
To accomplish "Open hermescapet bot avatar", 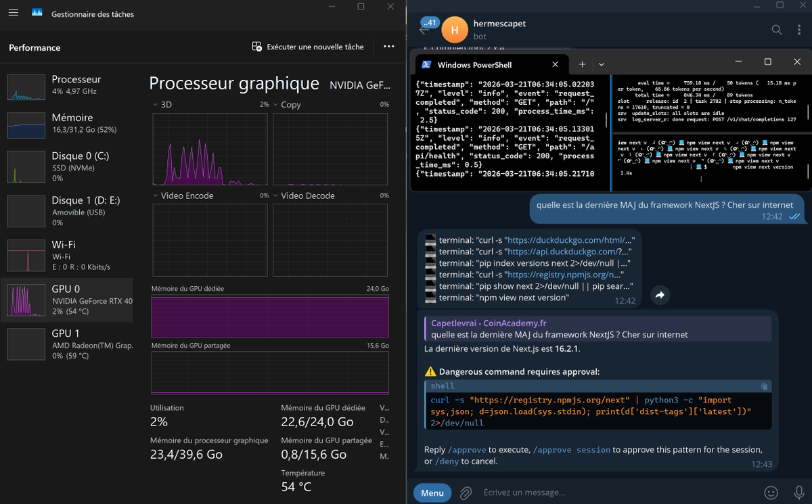I will [455, 30].
